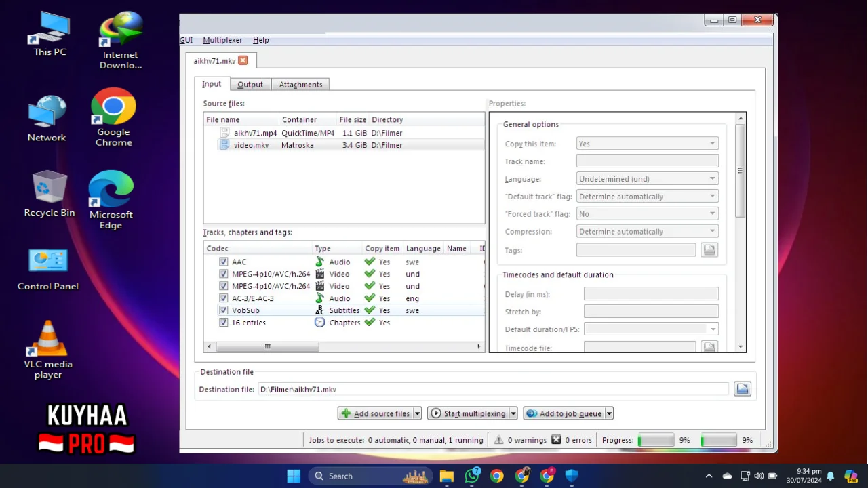Open the Copy this item dropdown
The height and width of the screenshot is (488, 868).
[x=647, y=144]
